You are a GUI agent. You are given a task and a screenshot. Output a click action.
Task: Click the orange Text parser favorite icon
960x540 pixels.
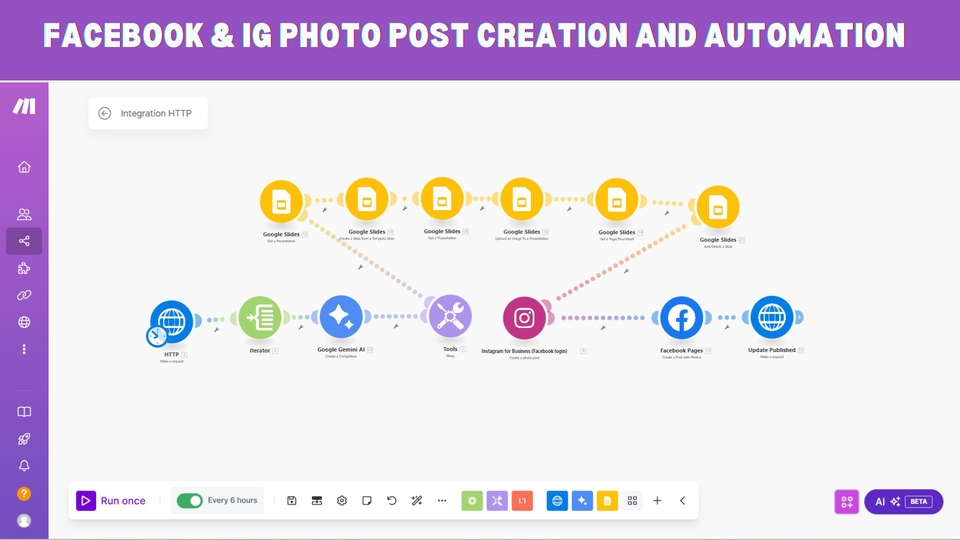[522, 500]
